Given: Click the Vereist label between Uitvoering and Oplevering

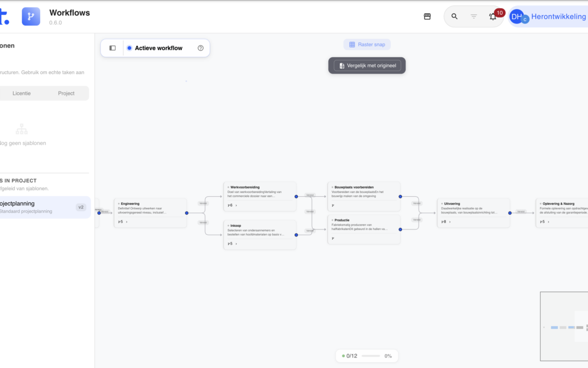Looking at the screenshot, I should pos(521,212).
